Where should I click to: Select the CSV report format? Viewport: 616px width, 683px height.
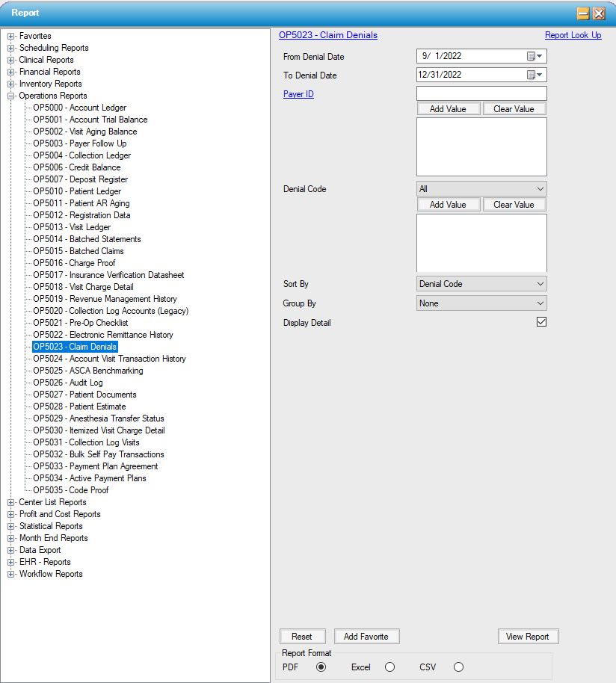tap(458, 667)
